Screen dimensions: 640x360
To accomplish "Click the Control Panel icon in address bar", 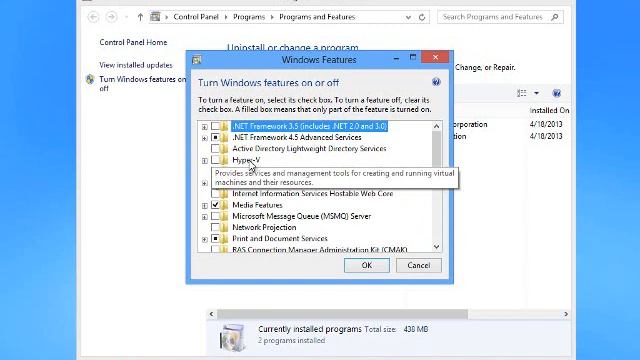I will click(155, 17).
